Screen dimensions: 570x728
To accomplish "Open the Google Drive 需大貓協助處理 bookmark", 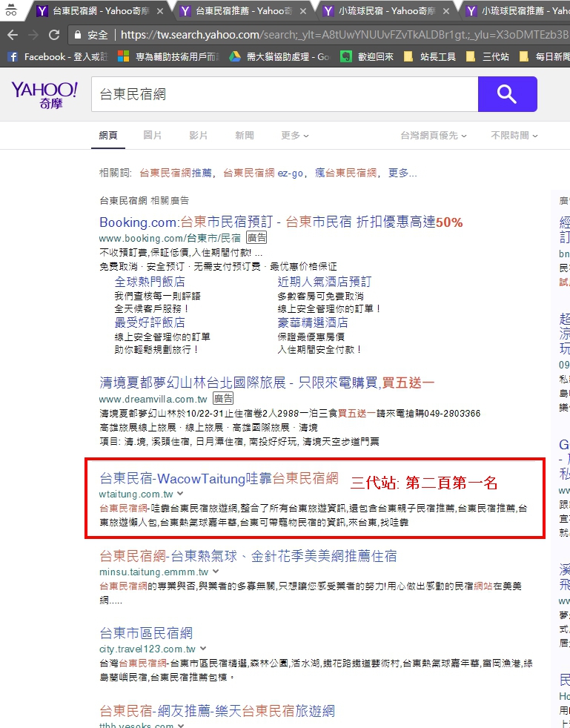I will (279, 56).
